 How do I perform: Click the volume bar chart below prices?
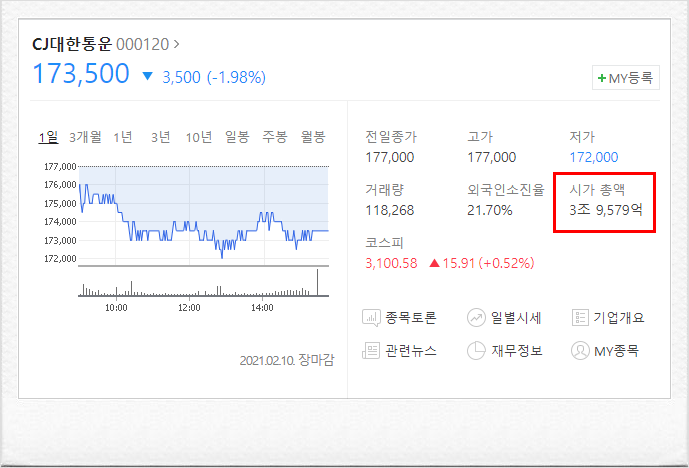[203, 283]
